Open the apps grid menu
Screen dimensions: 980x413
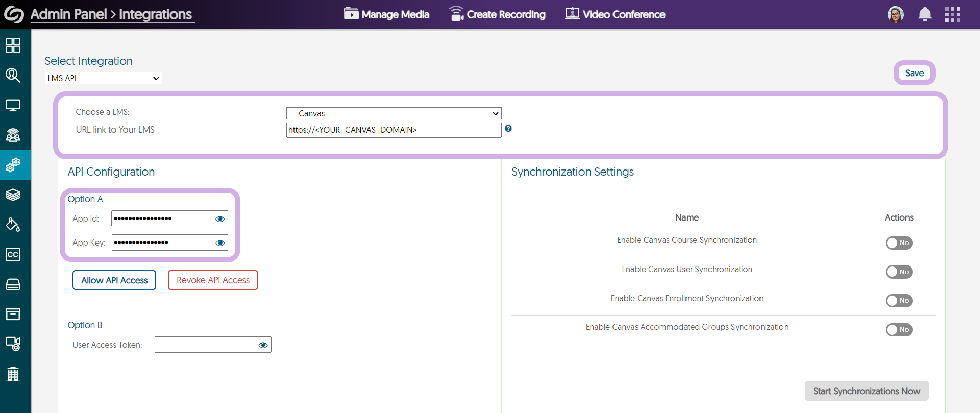(952, 14)
